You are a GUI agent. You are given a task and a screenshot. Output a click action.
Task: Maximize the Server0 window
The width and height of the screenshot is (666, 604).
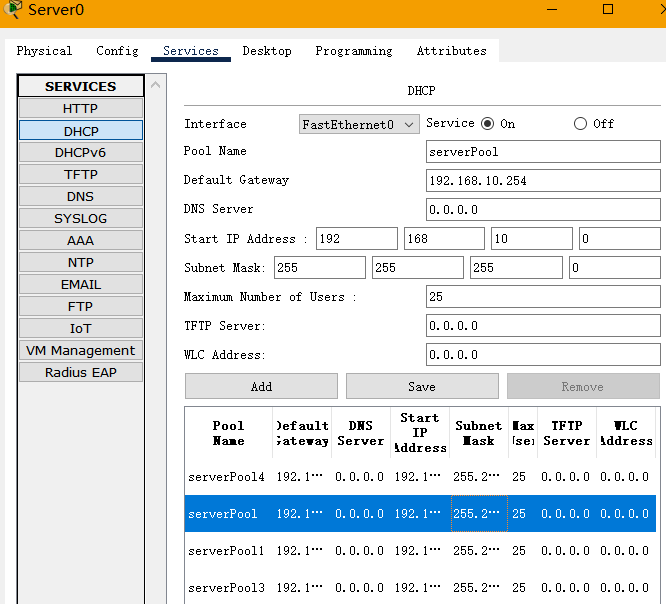[607, 9]
